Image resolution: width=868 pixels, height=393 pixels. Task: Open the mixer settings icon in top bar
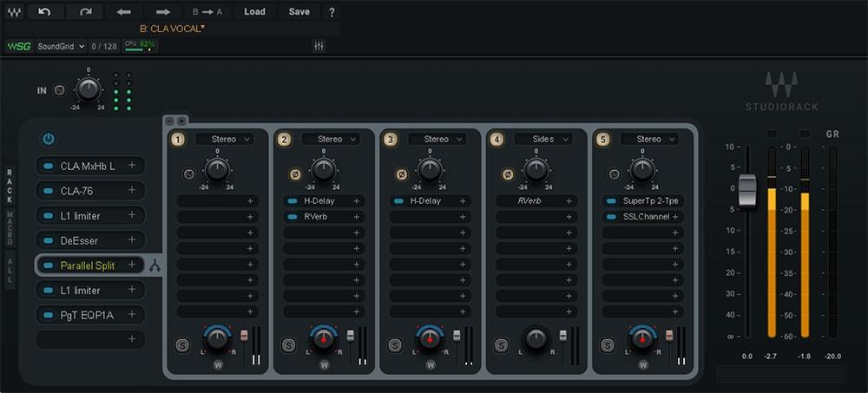pos(319,47)
